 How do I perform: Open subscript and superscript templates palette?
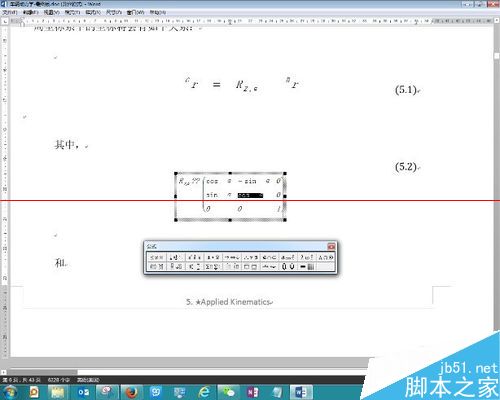click(x=195, y=266)
